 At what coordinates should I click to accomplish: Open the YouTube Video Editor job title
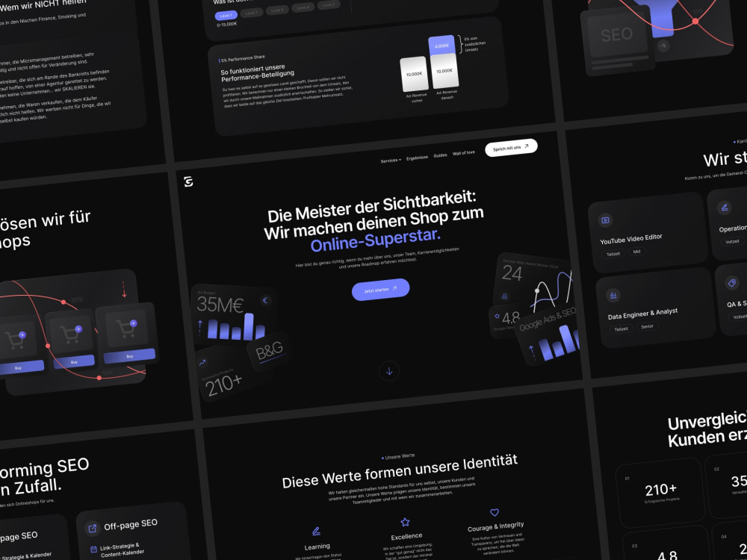pos(630,239)
